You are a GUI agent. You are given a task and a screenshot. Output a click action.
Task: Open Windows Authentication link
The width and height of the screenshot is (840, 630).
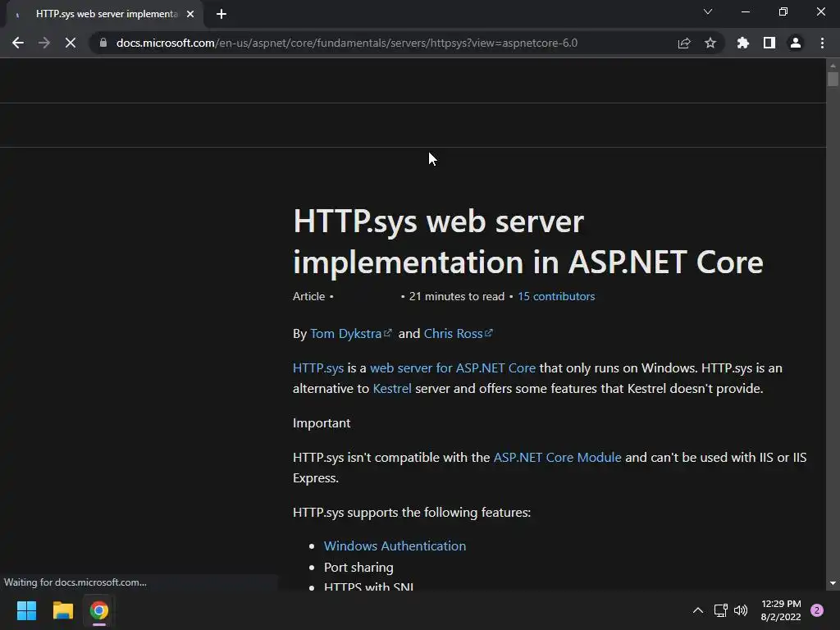(x=395, y=546)
